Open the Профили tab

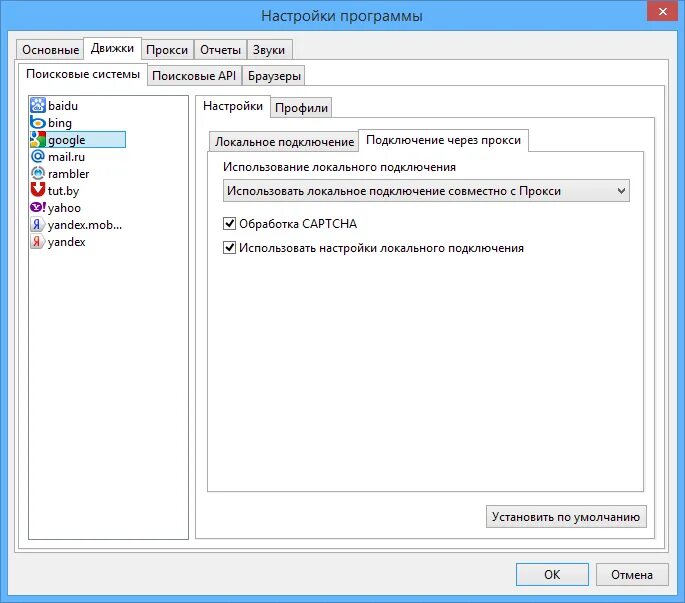pos(301,107)
